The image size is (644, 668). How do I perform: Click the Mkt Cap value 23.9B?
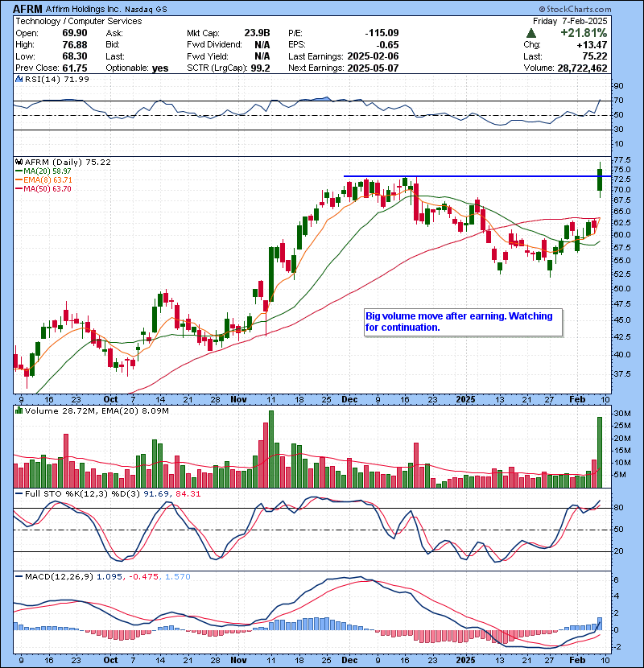tap(257, 33)
